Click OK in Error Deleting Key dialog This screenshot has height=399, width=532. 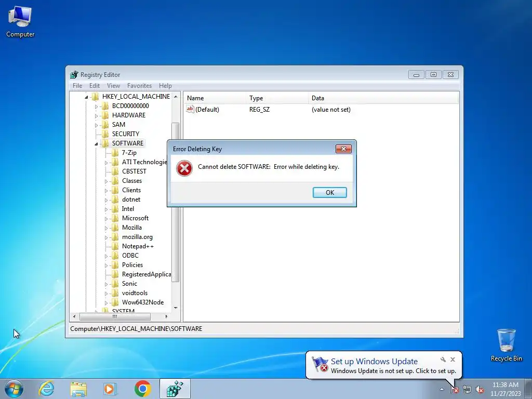click(x=329, y=192)
